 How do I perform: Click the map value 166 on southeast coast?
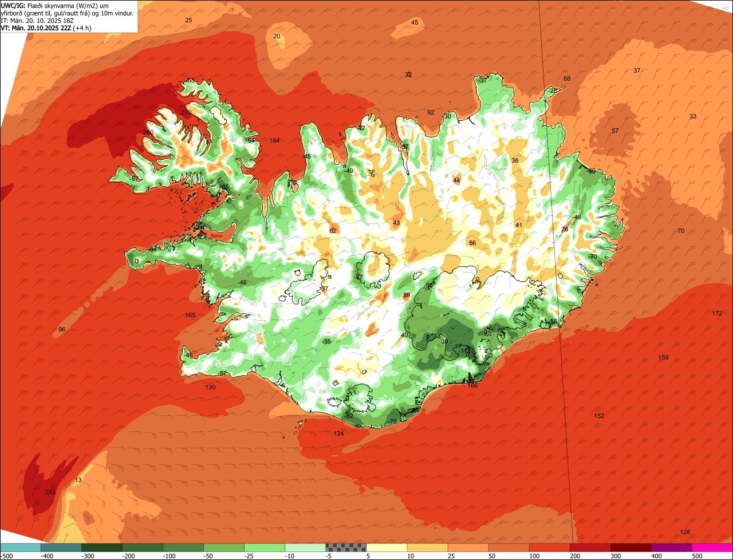point(472,385)
